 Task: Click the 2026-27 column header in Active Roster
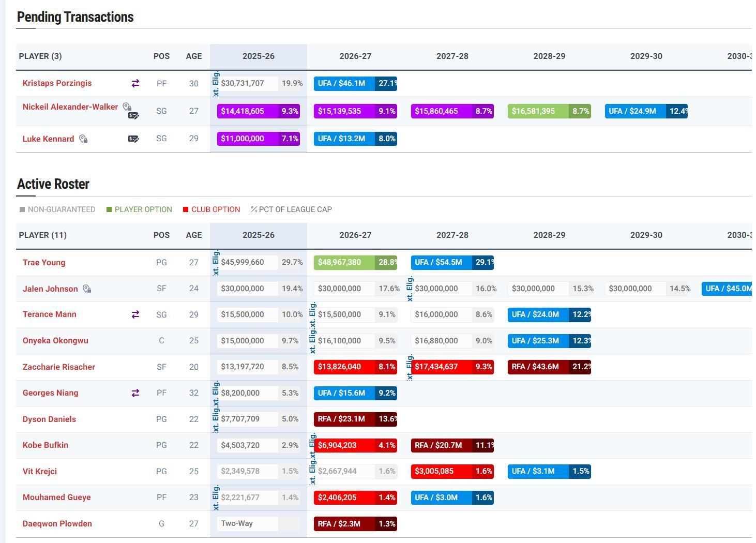(355, 235)
